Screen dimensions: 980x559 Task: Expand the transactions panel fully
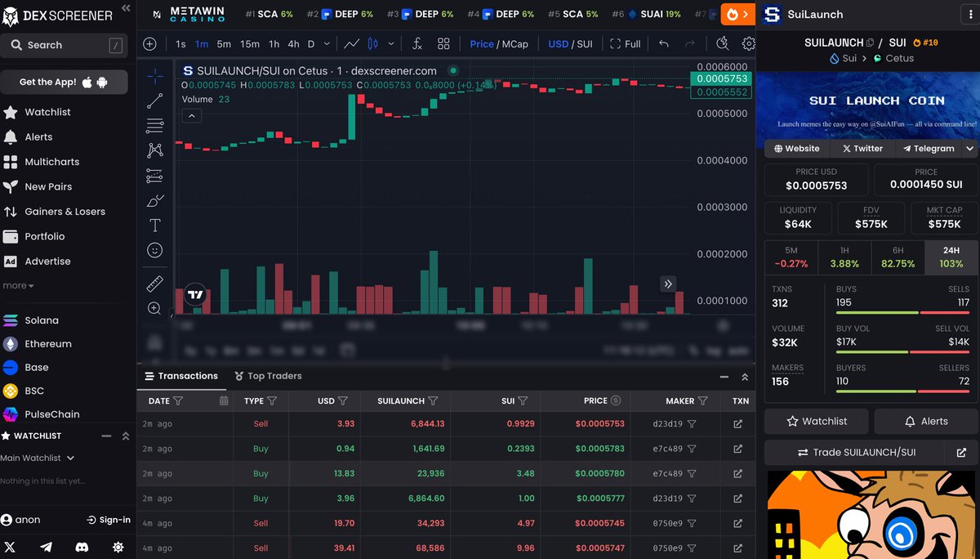pos(744,377)
